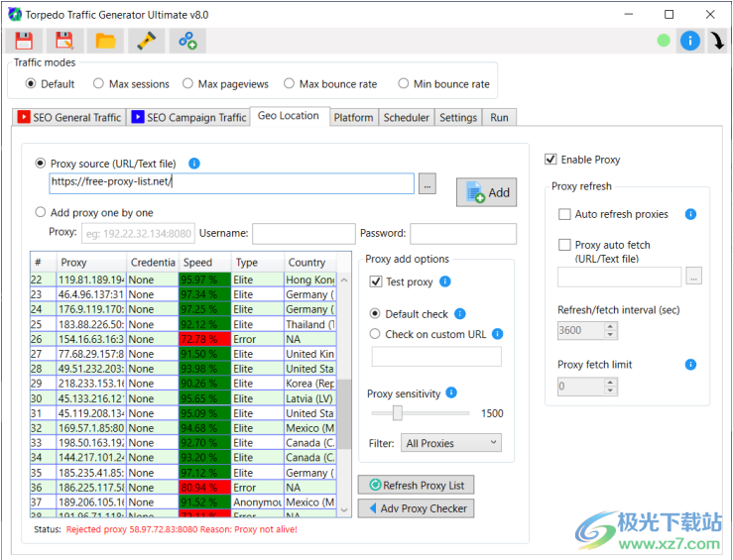This screenshot has height=560, width=733.
Task: Select Min bounce rate traffic mode
Action: (403, 83)
